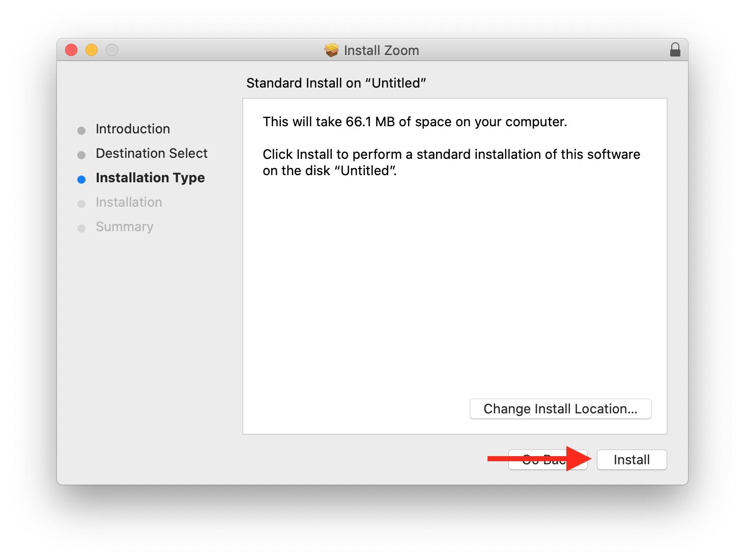Click the lock icon in the title bar

(x=675, y=50)
